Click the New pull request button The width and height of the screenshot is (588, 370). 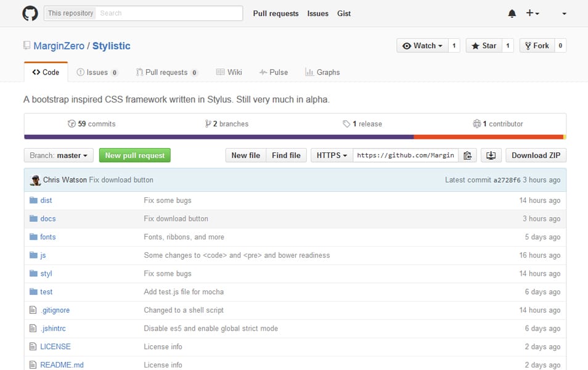point(134,155)
